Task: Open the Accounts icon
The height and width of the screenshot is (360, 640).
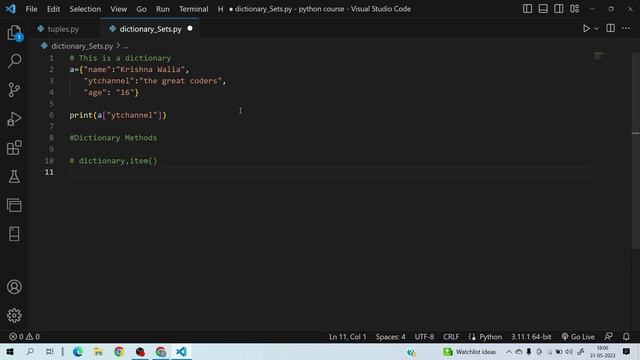Action: [x=14, y=287]
